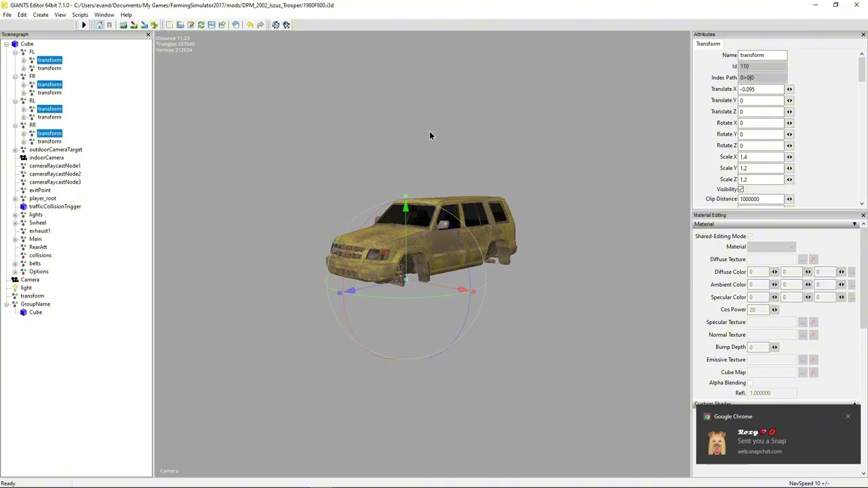Click clear button next to Normal Texture
This screenshot has width=868, height=488.
pyautogui.click(x=814, y=335)
